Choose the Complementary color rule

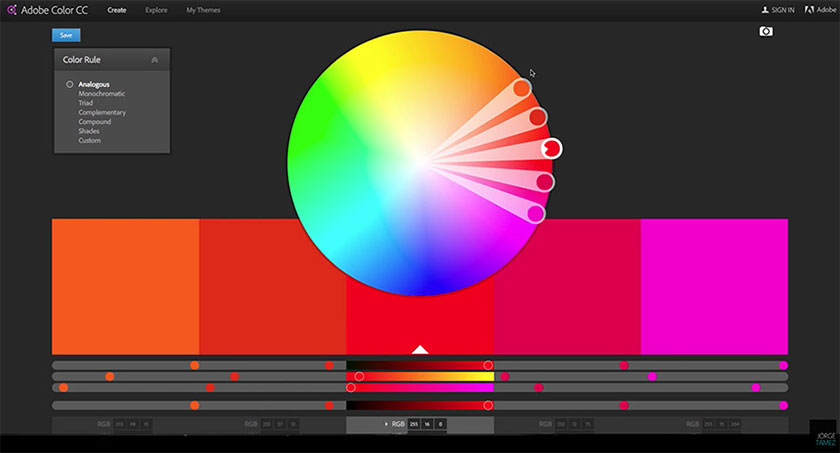100,112
